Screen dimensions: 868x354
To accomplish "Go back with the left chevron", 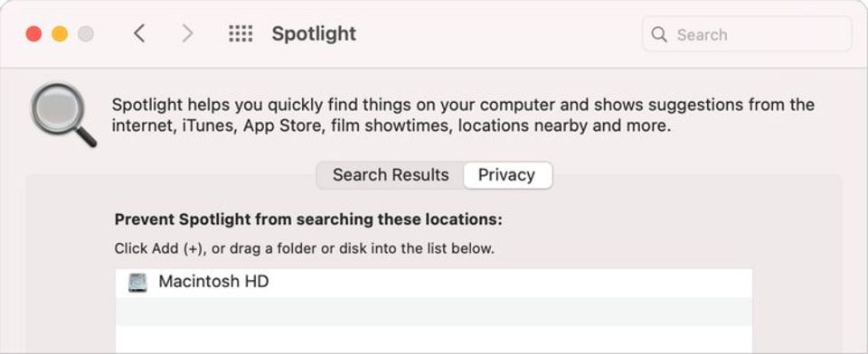I will tap(139, 33).
